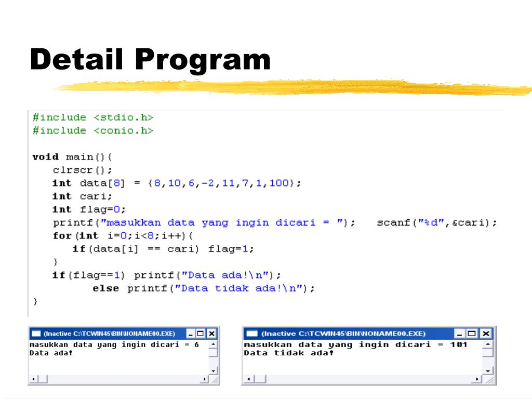The height and width of the screenshot is (399, 532).
Task: Click scroll up arrow in right console window
Action: point(487,344)
